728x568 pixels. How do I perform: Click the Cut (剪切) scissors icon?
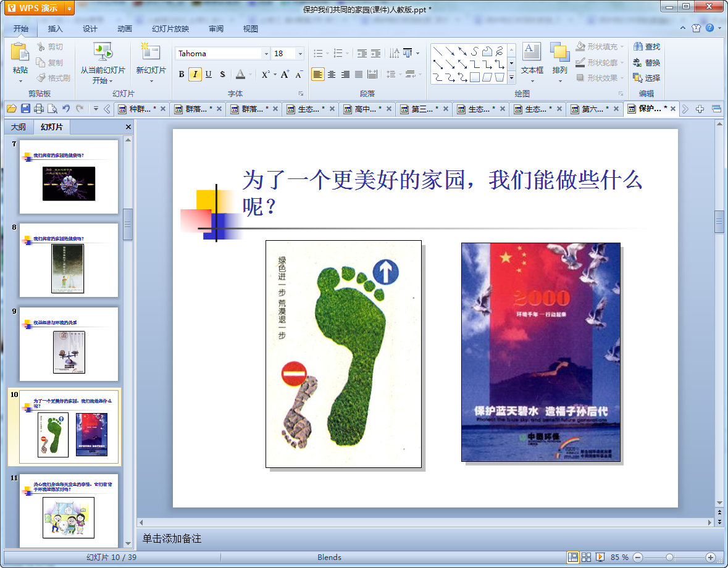point(41,47)
